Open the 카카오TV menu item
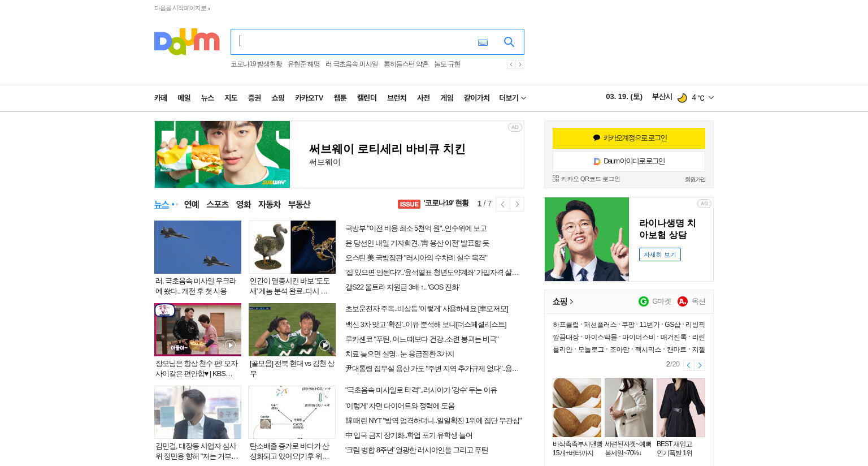 pos(309,98)
